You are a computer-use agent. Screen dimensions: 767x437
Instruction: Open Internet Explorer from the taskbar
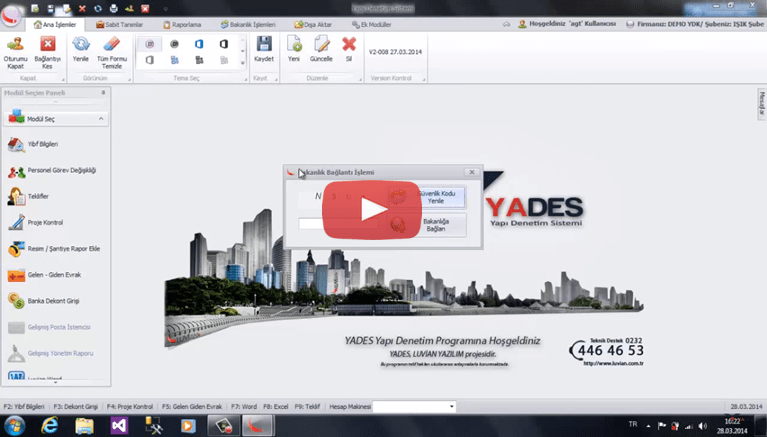click(48, 426)
